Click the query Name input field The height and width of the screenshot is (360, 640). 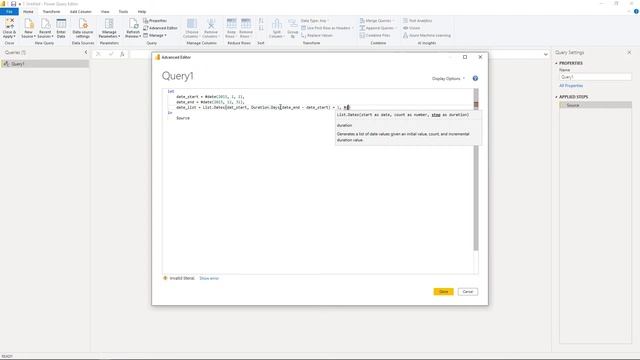[595, 77]
